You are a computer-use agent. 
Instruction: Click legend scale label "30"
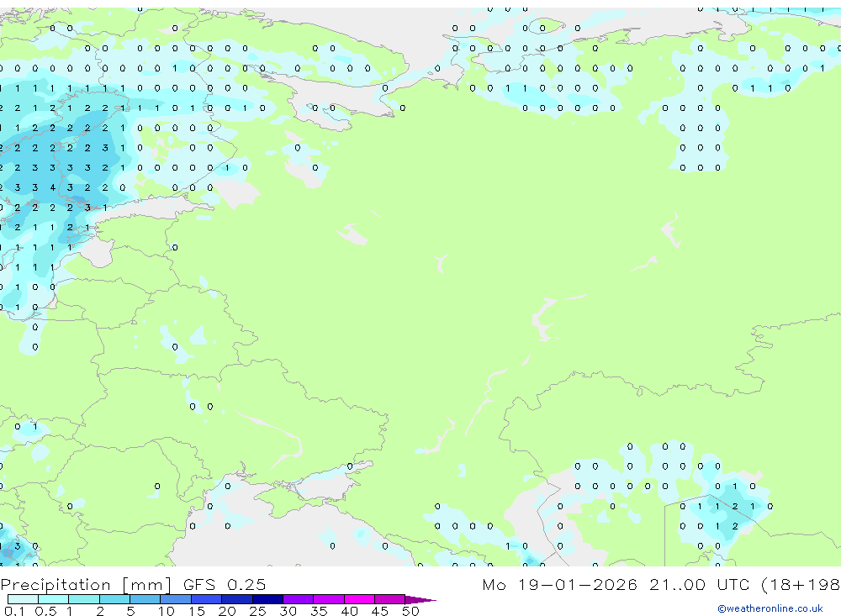click(x=288, y=611)
